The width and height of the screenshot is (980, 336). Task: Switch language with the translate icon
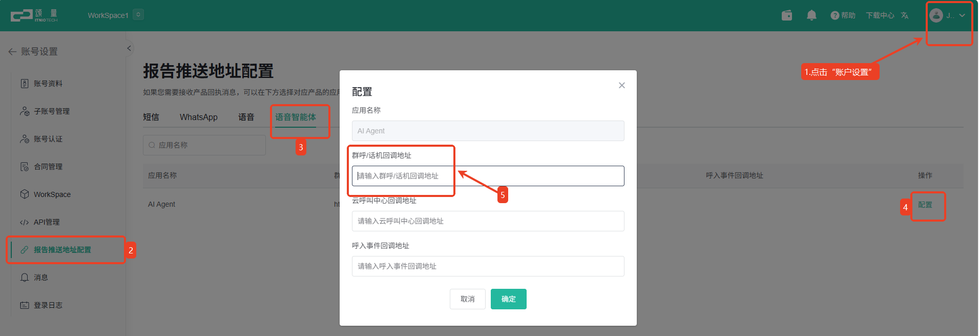pyautogui.click(x=905, y=15)
